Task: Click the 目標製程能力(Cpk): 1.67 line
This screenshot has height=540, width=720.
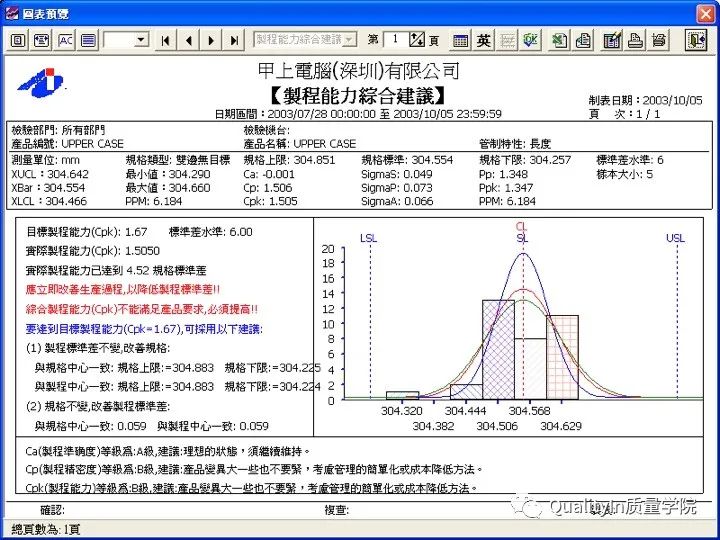Action: pyautogui.click(x=87, y=232)
